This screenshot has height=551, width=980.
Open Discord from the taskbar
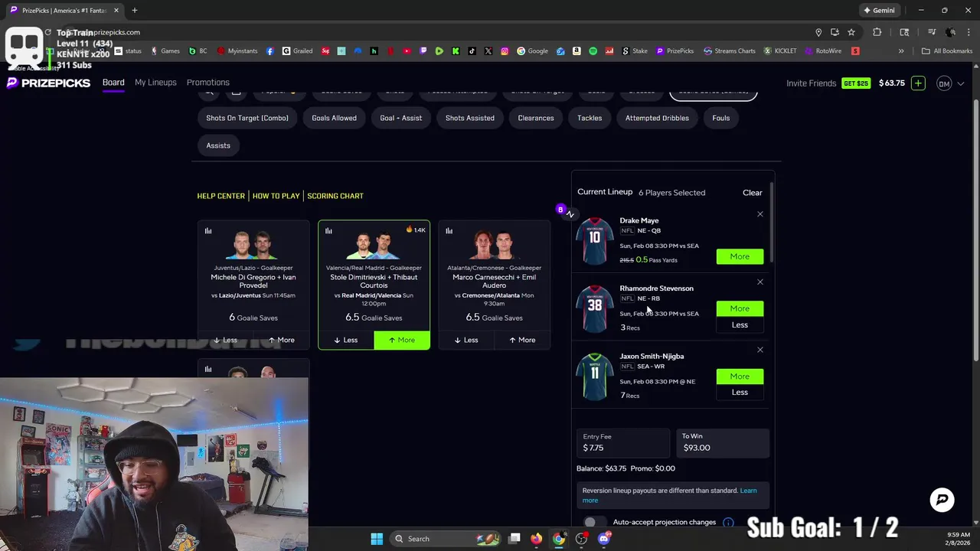pos(603,539)
